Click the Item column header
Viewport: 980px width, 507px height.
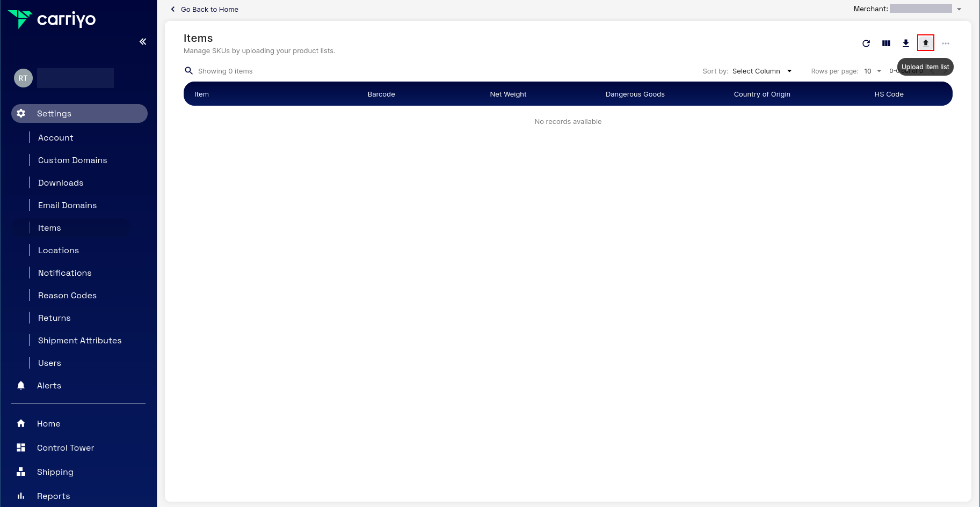[x=201, y=94]
